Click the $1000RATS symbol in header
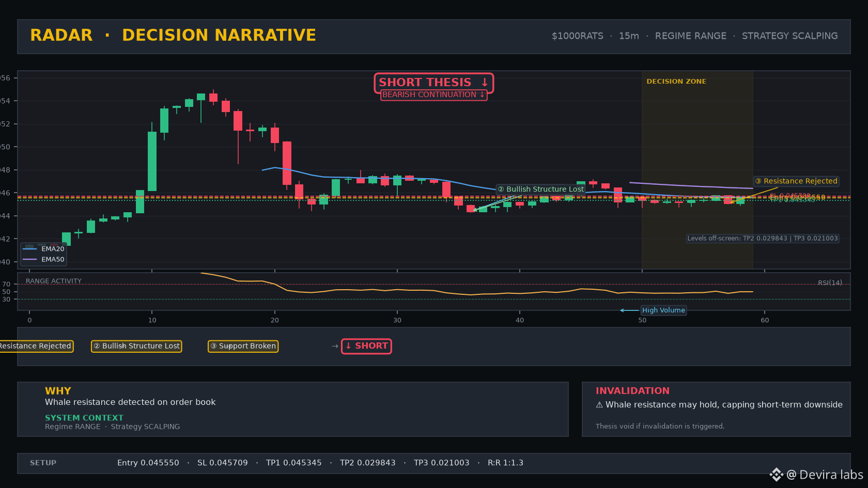The height and width of the screenshot is (488, 868). click(x=577, y=36)
